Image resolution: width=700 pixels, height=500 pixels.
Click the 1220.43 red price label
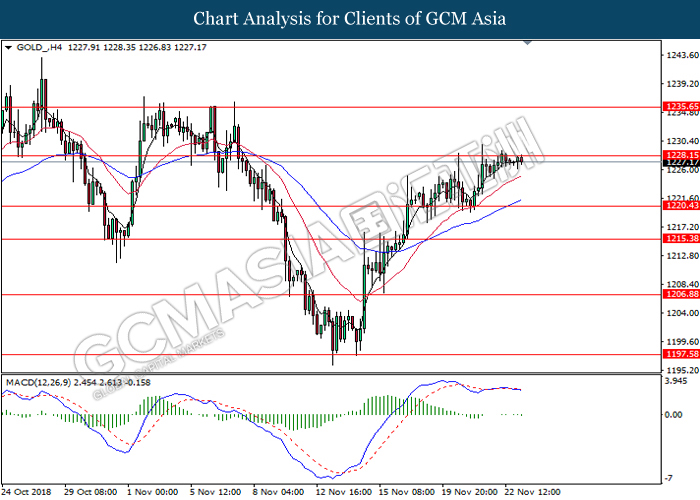click(681, 205)
